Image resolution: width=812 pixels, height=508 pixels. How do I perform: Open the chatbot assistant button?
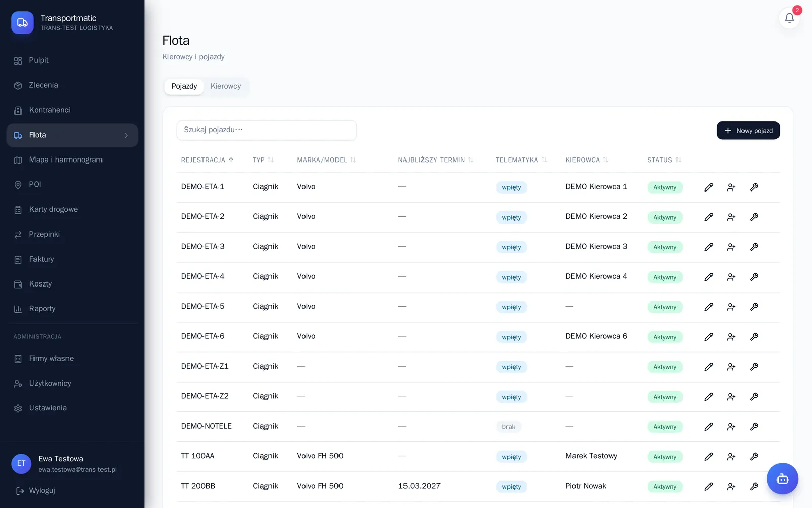click(783, 479)
